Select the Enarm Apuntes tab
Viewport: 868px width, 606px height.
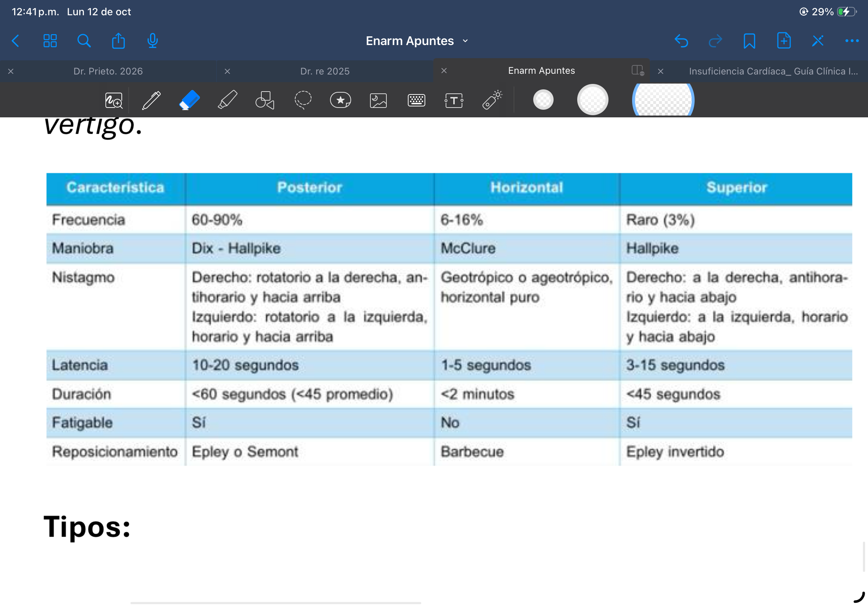pyautogui.click(x=541, y=70)
